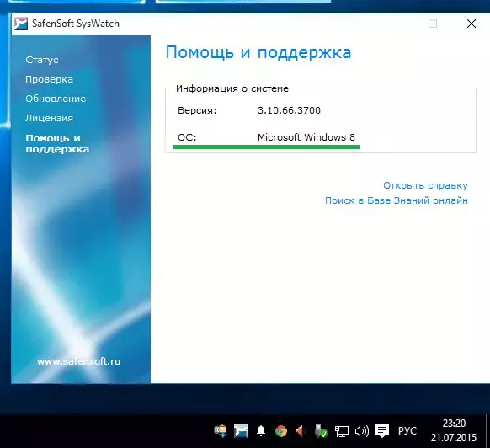Image resolution: width=490 pixels, height=448 pixels.
Task: Visit the www.safensoft.ru website link
Action: pos(79,361)
